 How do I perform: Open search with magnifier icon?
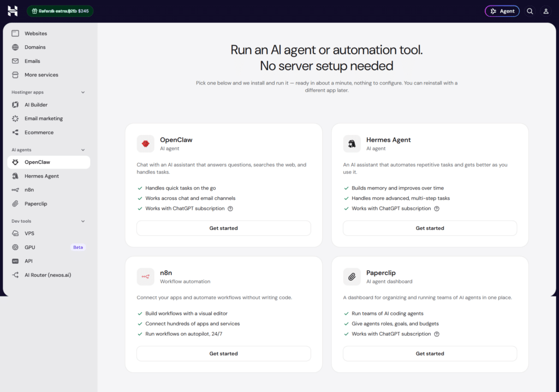(x=530, y=11)
